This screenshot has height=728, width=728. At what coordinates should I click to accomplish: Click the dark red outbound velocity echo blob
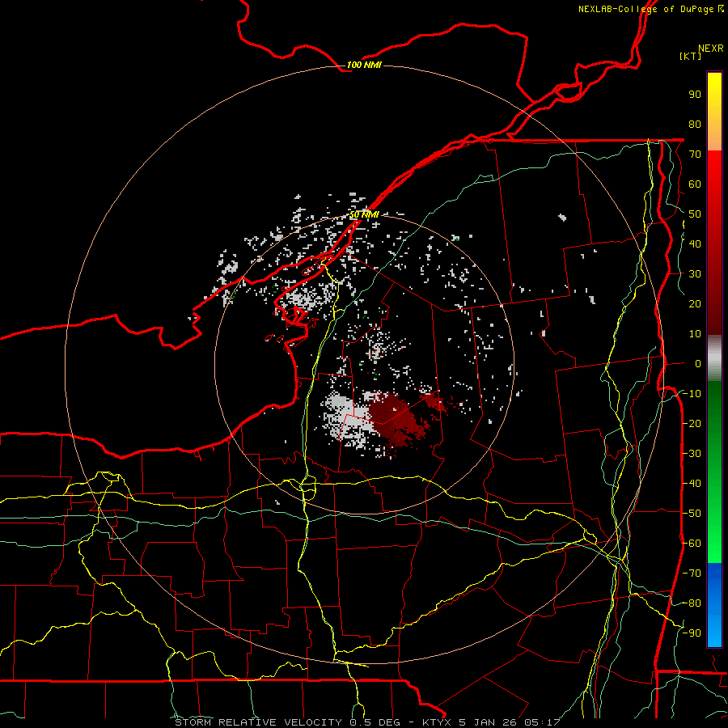point(400,420)
